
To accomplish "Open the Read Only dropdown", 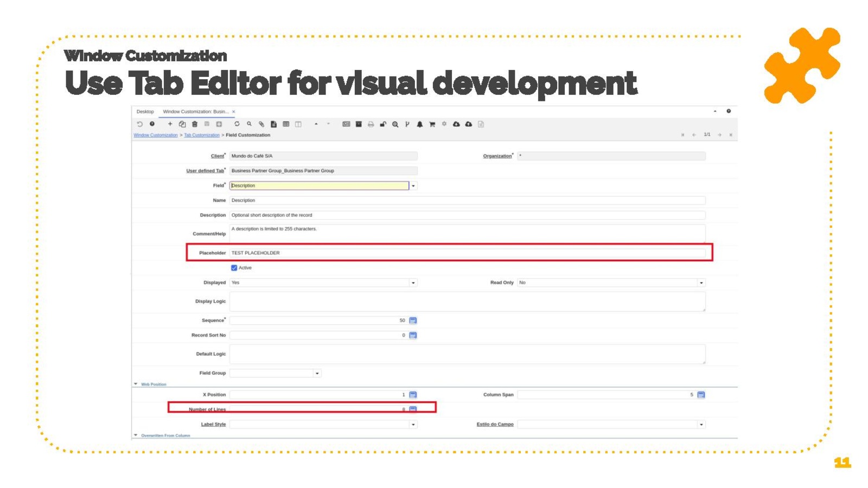I will click(701, 283).
